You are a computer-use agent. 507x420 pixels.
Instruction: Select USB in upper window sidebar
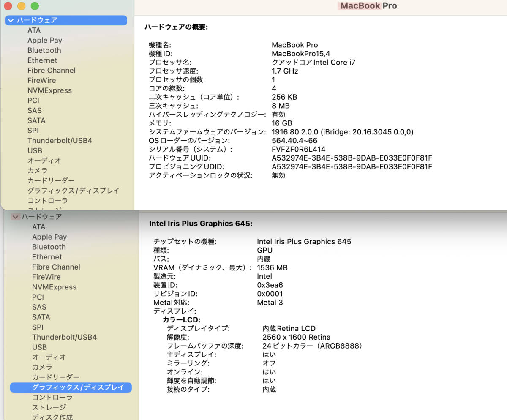tap(35, 151)
